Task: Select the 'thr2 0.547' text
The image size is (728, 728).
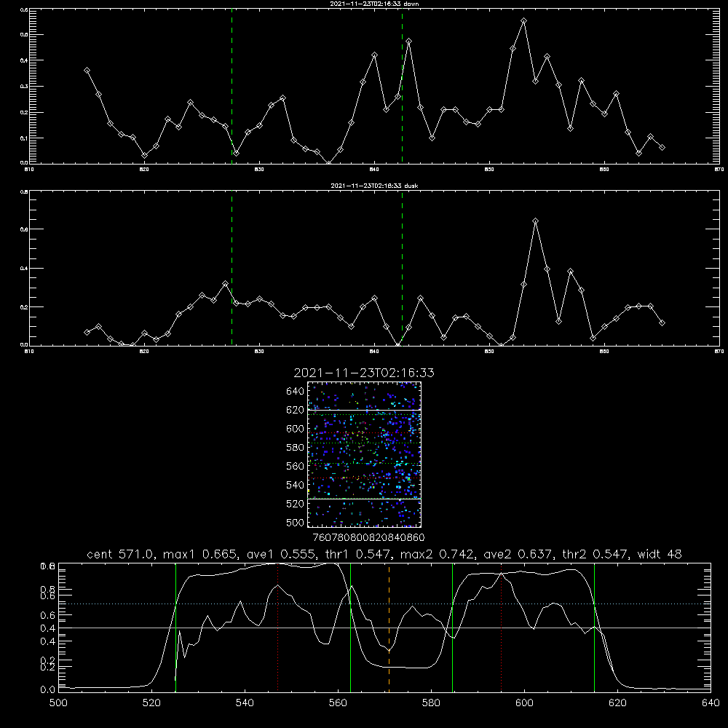Action: tap(595, 554)
